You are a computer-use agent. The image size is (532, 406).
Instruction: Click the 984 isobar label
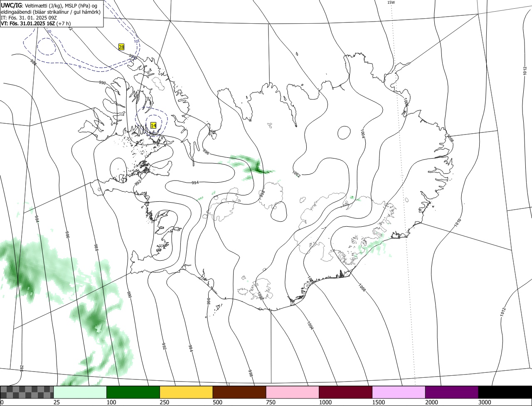click(37, 219)
